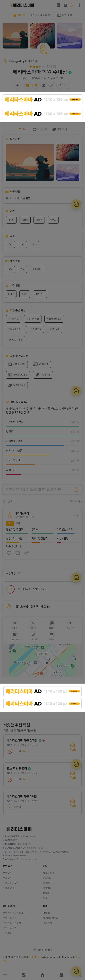Screen dimensions: 85x980
Task: Toggle the 2~4인 class size tag
Action: (x=11, y=294)
